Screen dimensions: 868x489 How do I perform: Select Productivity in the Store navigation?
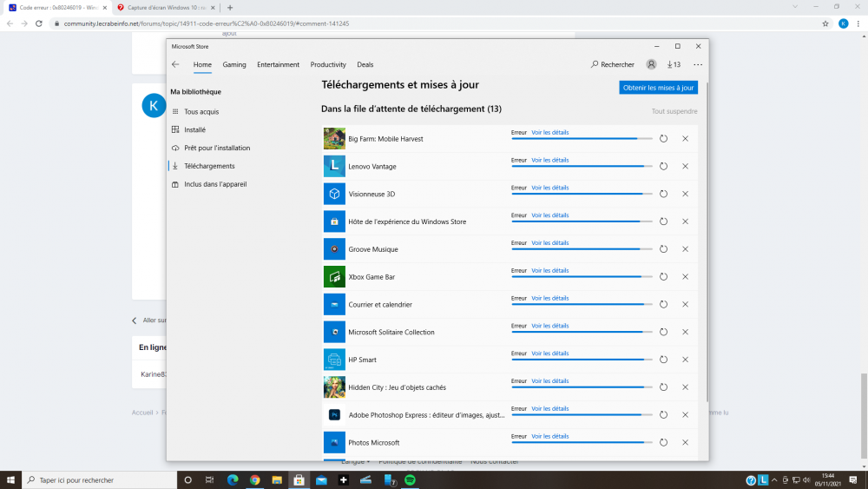328,64
